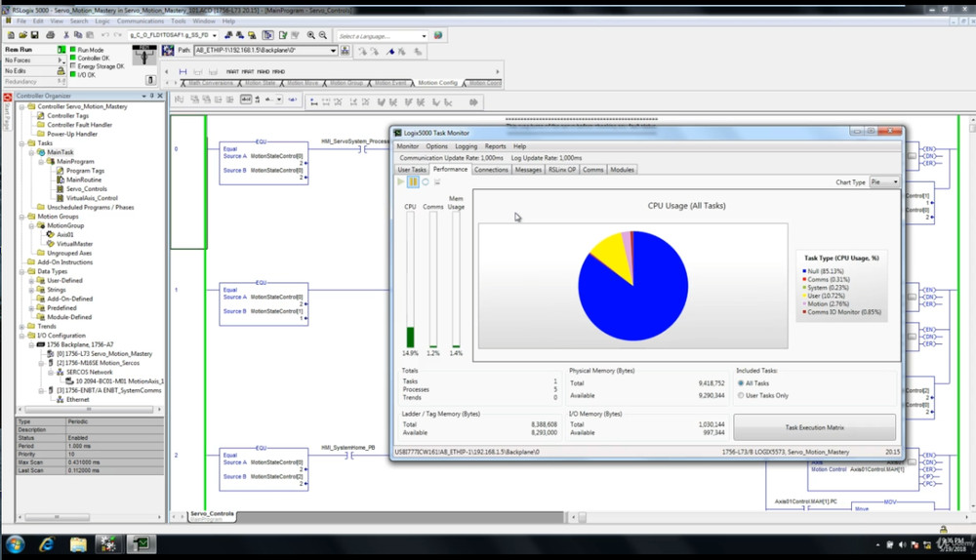
Task: Select the All Tasks radio button
Action: pos(740,383)
